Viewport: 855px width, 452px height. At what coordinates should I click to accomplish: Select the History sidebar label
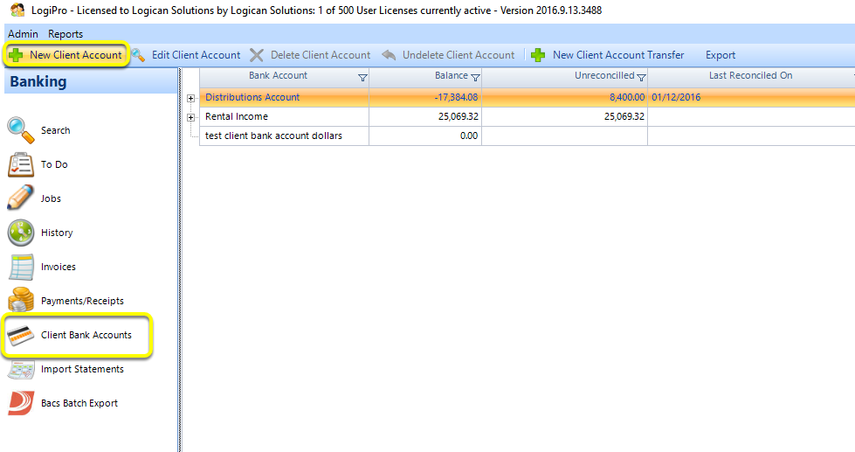tap(57, 233)
